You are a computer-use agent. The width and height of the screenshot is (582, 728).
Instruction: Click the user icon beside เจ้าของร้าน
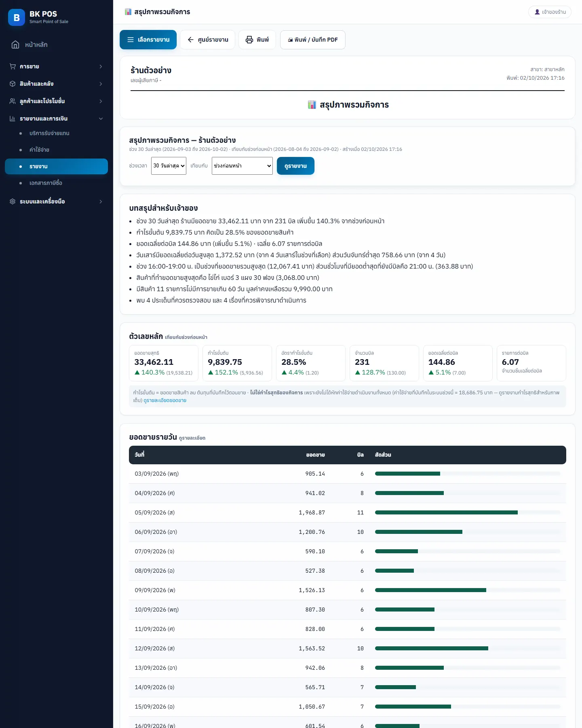pos(537,12)
